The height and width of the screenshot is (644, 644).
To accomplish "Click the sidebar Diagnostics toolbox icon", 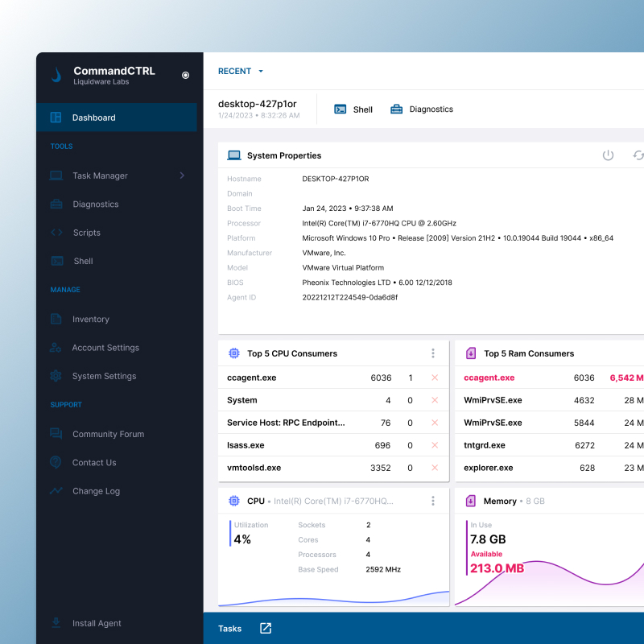I will coord(56,204).
